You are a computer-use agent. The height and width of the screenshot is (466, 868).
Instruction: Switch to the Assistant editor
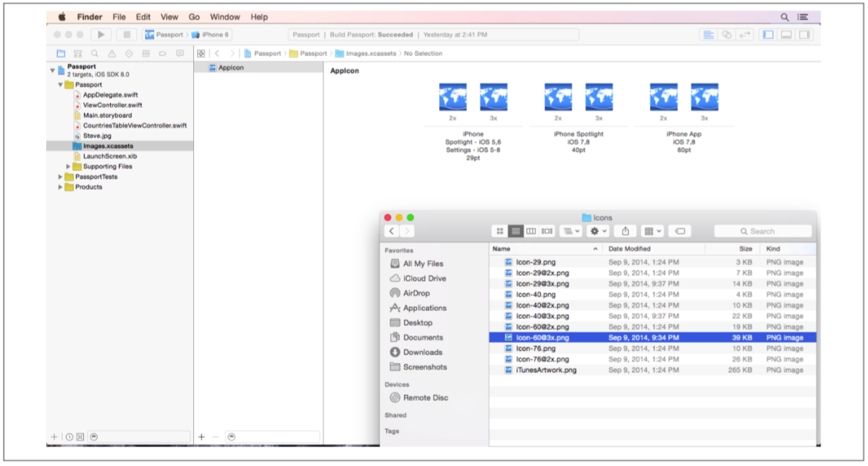727,34
